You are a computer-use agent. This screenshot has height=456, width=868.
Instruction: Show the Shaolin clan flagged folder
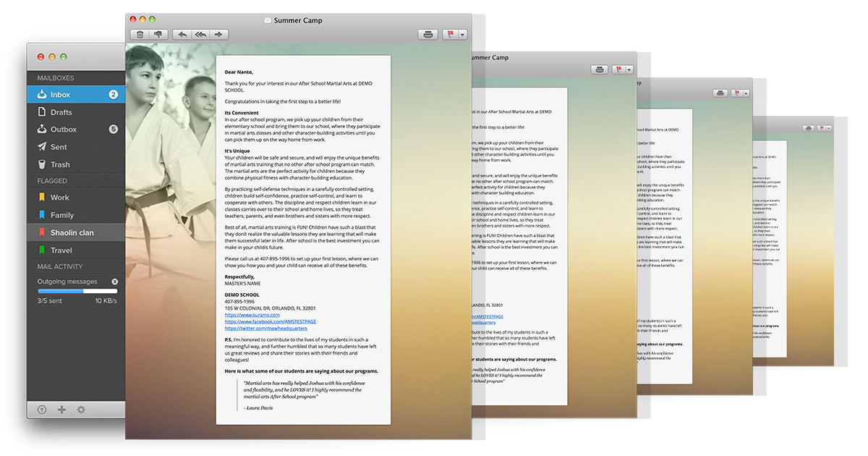coord(72,233)
